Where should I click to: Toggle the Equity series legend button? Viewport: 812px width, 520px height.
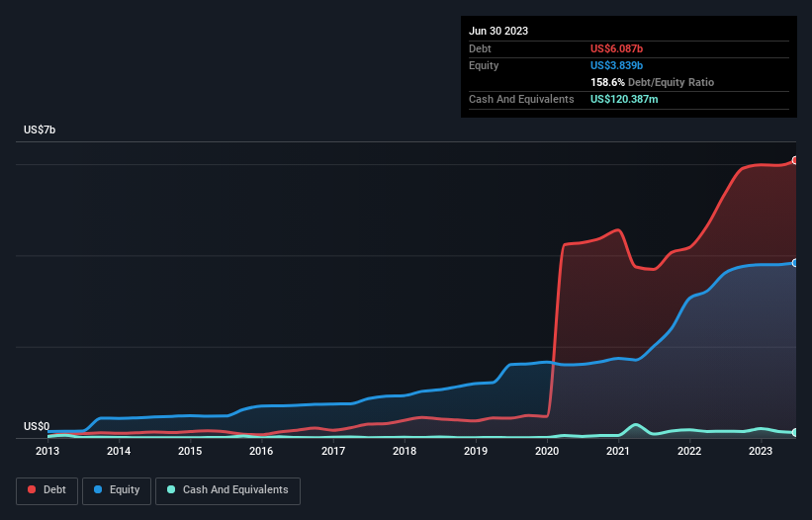point(117,490)
